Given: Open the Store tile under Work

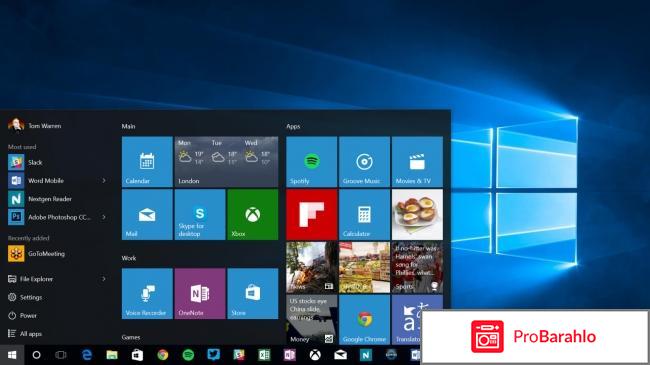Looking at the screenshot, I should pos(253,294).
